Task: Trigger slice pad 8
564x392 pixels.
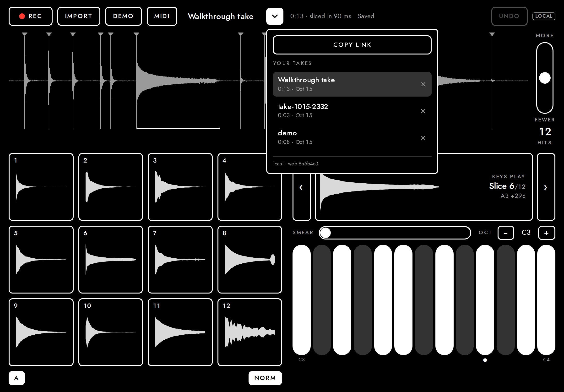Action: click(250, 260)
